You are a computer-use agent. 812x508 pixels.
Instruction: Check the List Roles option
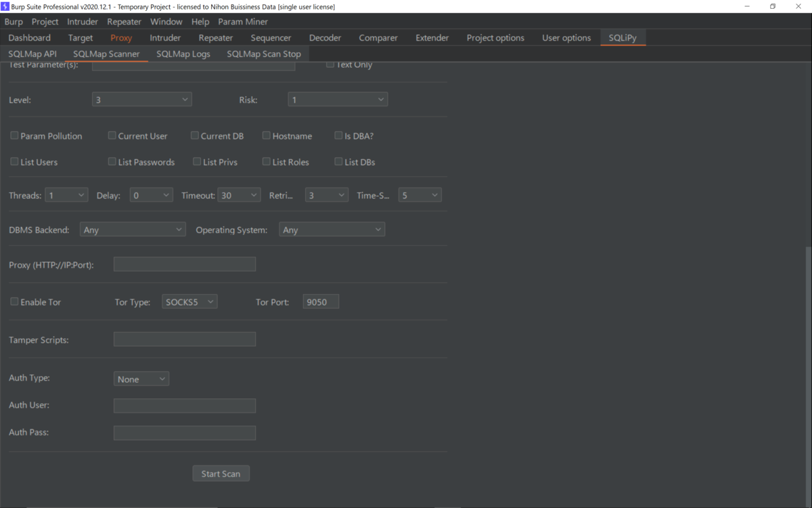267,162
